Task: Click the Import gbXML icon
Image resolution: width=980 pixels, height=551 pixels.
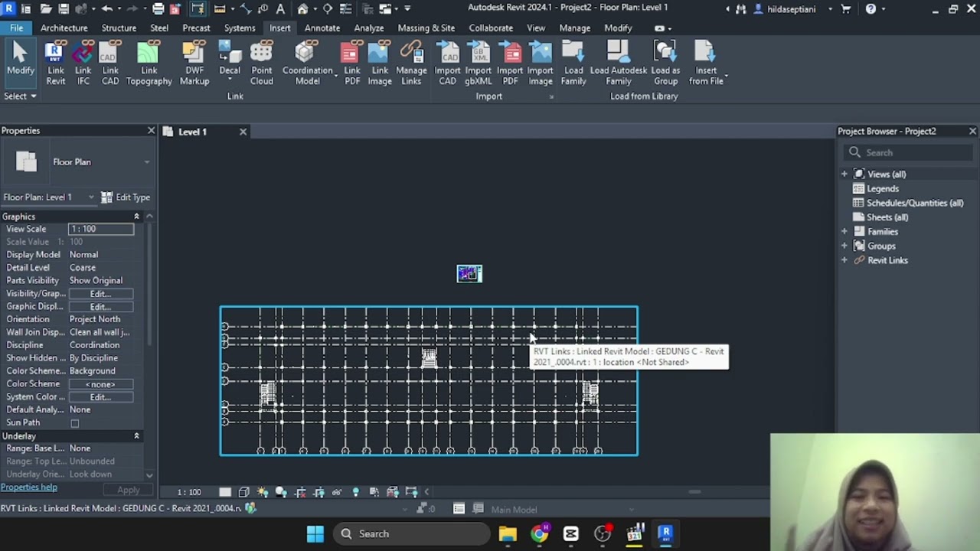Action: point(479,53)
